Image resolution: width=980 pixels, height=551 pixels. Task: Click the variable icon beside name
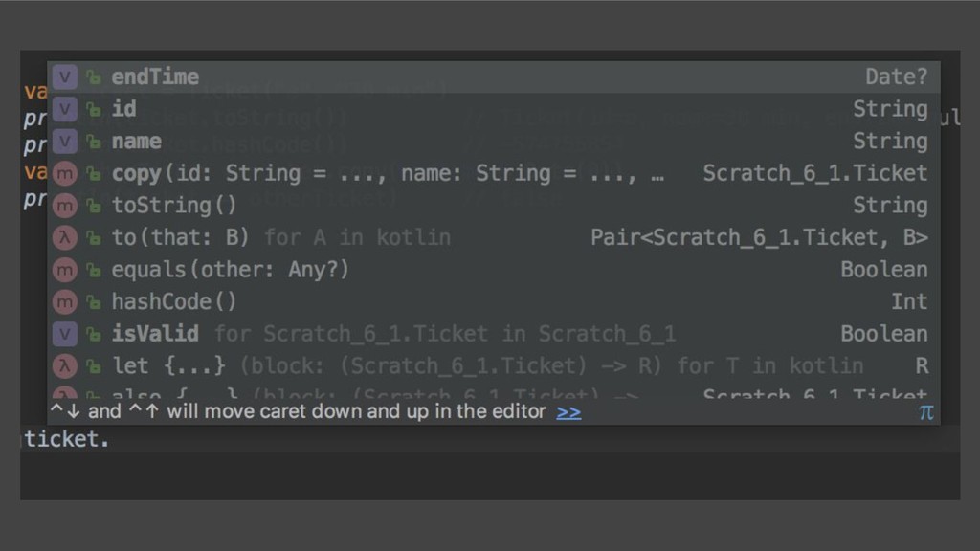[64, 142]
